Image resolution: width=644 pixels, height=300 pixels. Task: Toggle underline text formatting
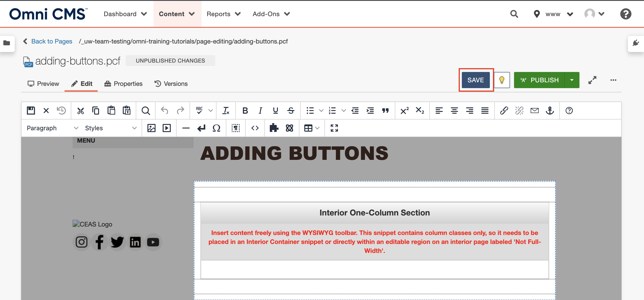click(275, 110)
